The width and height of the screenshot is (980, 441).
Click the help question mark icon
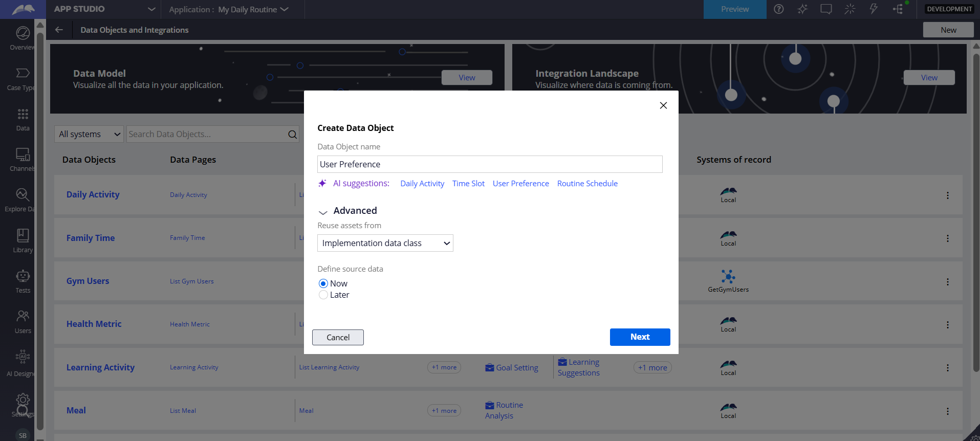click(778, 9)
